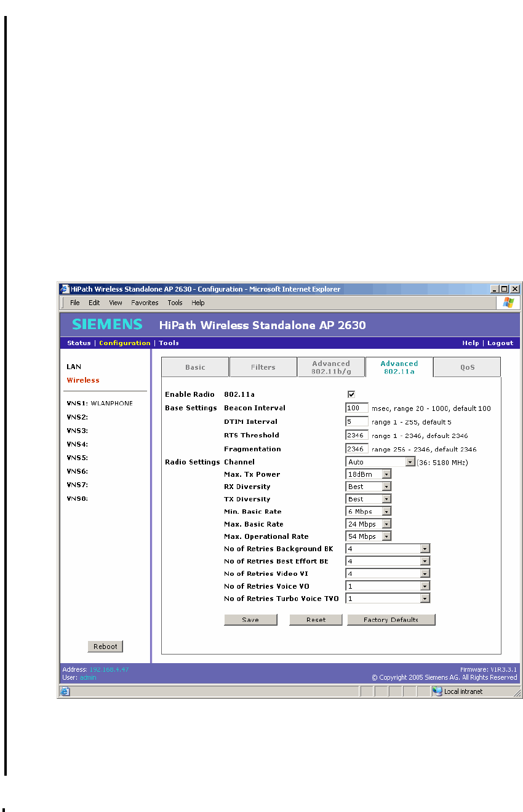Open VNS3 in the sidebar
Image resolution: width=523 pixels, height=812 pixels.
pyautogui.click(x=78, y=431)
